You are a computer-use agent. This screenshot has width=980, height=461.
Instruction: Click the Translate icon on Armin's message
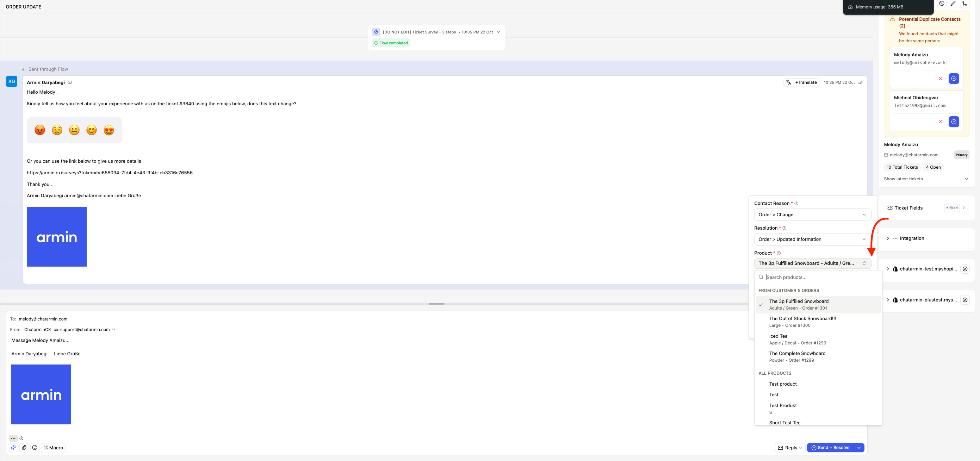[788, 82]
